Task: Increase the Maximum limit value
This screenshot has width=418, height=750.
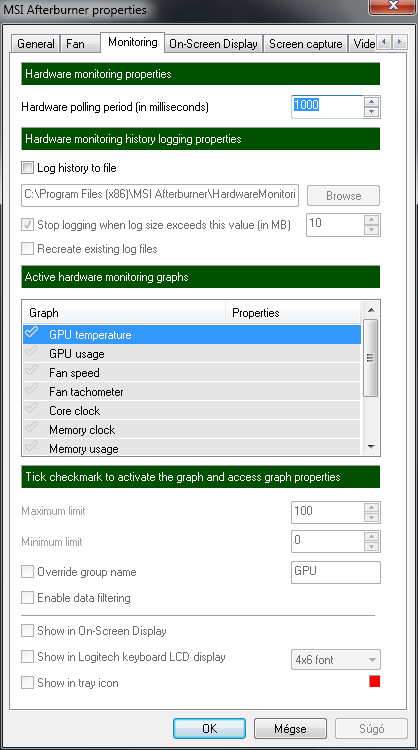Action: point(372,507)
